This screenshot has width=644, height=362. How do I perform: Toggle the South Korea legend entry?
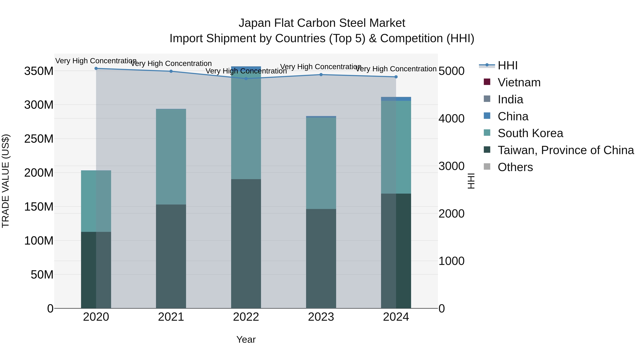pyautogui.click(x=523, y=133)
